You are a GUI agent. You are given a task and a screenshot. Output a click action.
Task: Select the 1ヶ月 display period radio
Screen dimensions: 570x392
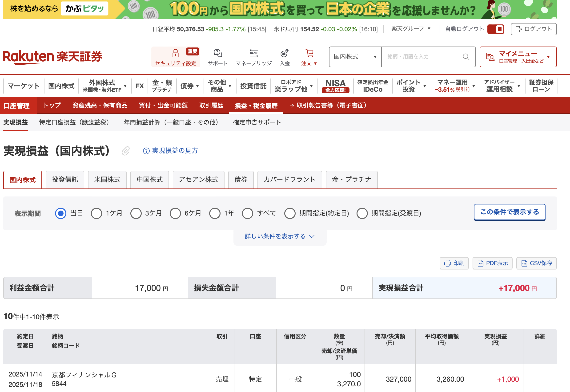(96, 213)
